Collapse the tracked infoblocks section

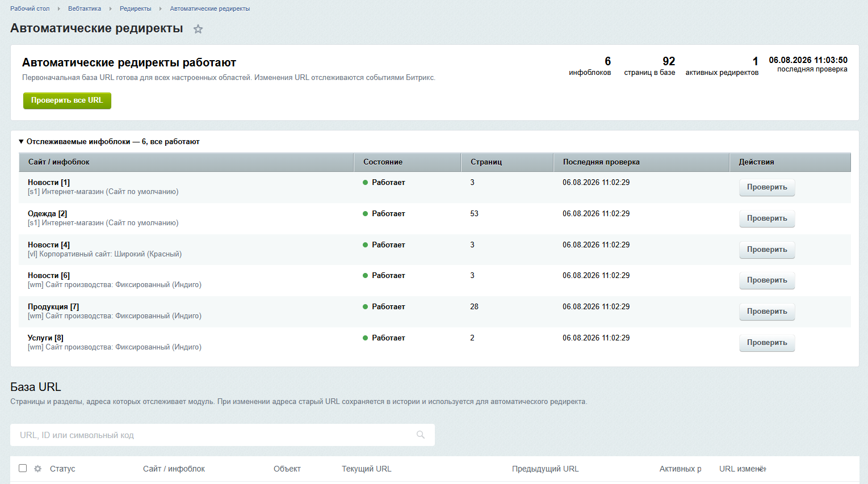pyautogui.click(x=109, y=142)
